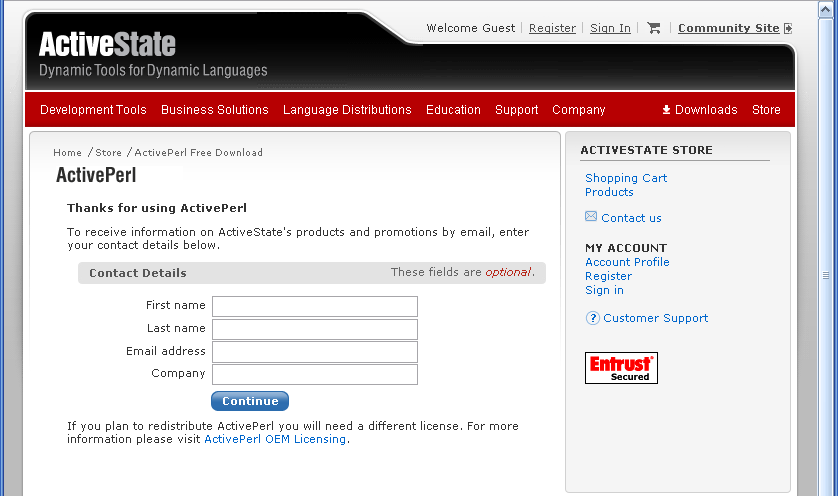Click the Contact us link
Image resolution: width=838 pixels, height=496 pixels.
click(631, 218)
